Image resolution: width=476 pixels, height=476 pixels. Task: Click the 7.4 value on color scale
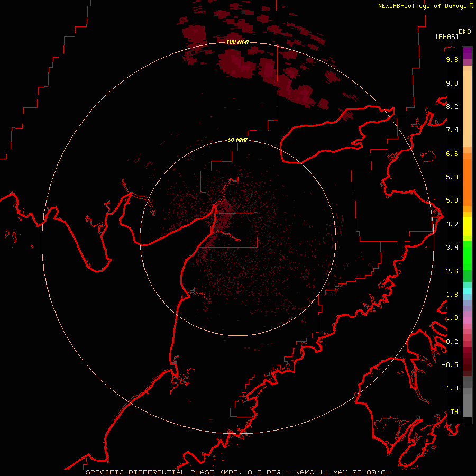(x=452, y=130)
